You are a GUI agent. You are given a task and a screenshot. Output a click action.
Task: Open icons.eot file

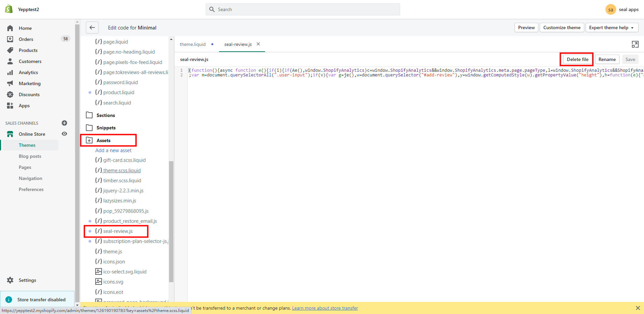point(109,292)
